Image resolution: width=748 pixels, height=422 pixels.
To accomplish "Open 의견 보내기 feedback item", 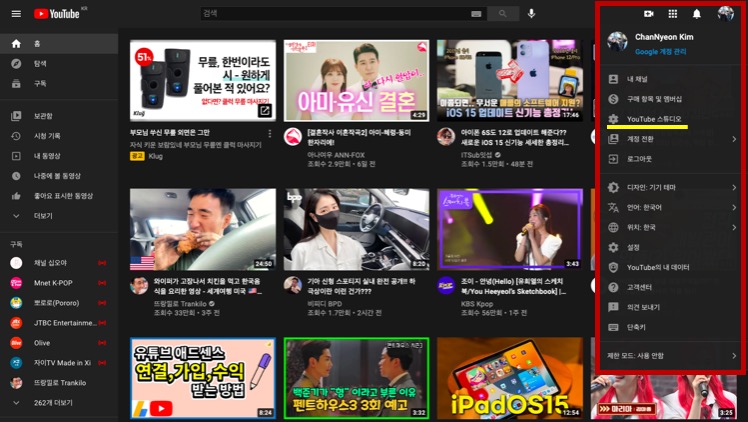I will pyautogui.click(x=671, y=308).
